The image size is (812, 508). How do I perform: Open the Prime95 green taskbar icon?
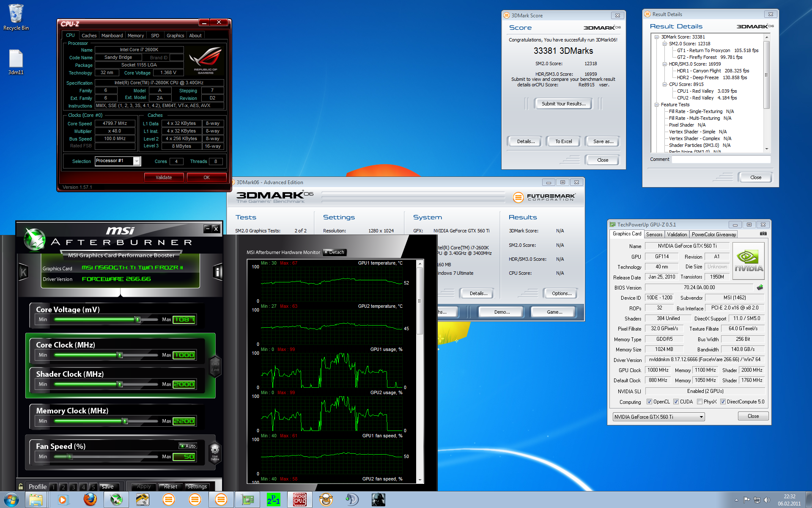(274, 500)
